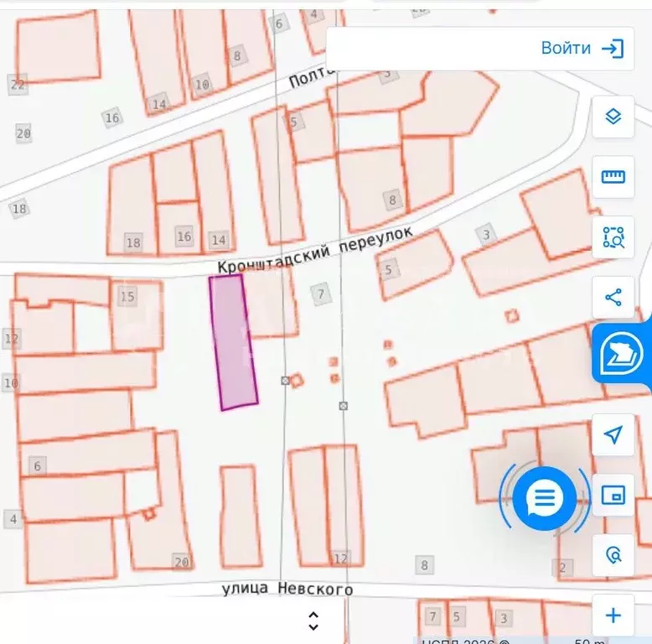Screen dimensions: 652x644
Task: Click the Кронштадский переулок street label
Action: pyautogui.click(x=315, y=250)
